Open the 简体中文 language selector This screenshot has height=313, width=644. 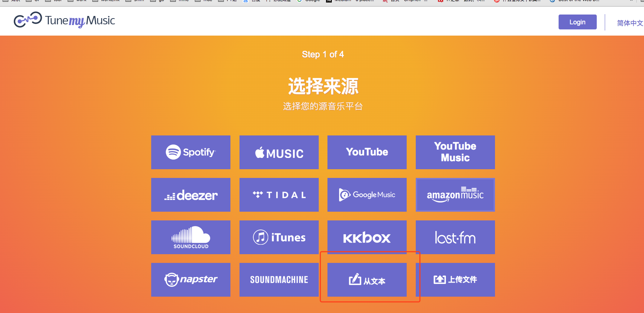[x=630, y=23]
